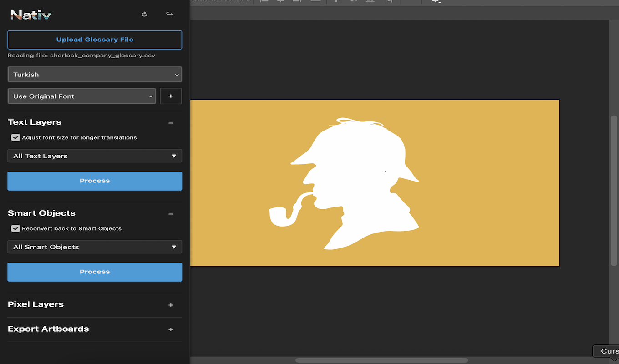The height and width of the screenshot is (364, 619).
Task: Toggle Reconvert back to Smart Objects
Action: pos(15,228)
